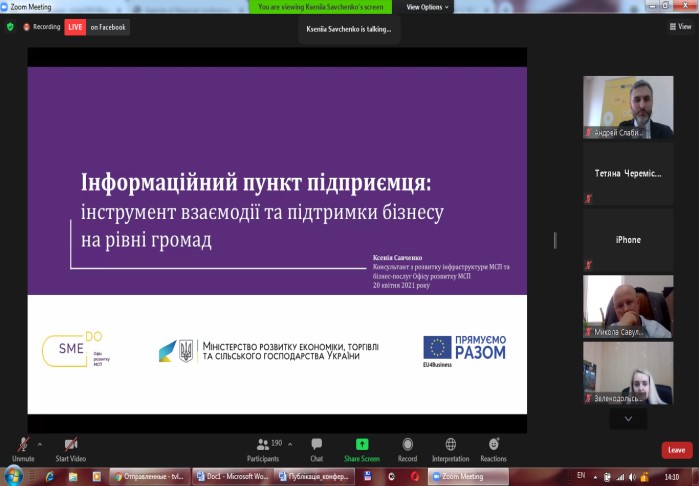699x486 pixels.
Task: Expand the caret beside Participants 190
Action: (x=290, y=445)
